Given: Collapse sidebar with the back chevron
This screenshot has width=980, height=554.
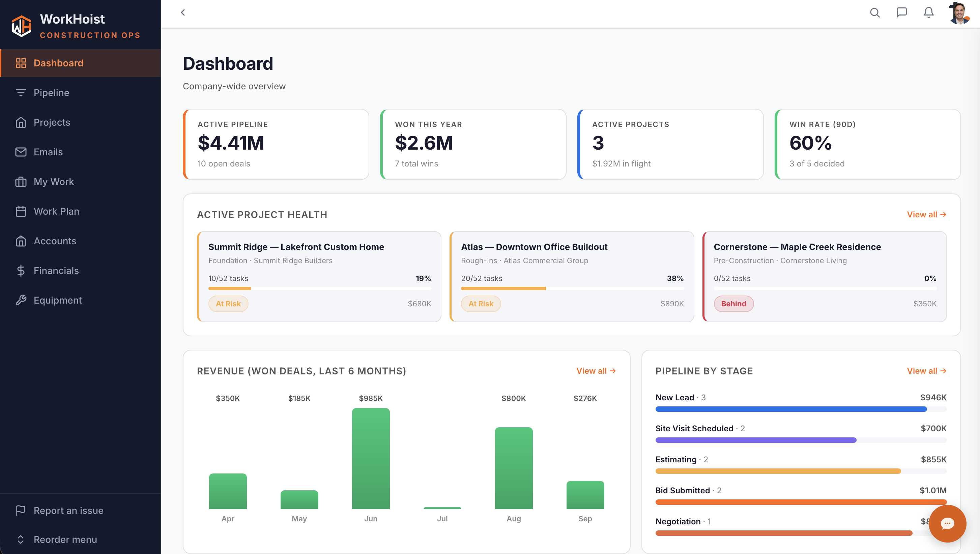Looking at the screenshot, I should 183,12.
